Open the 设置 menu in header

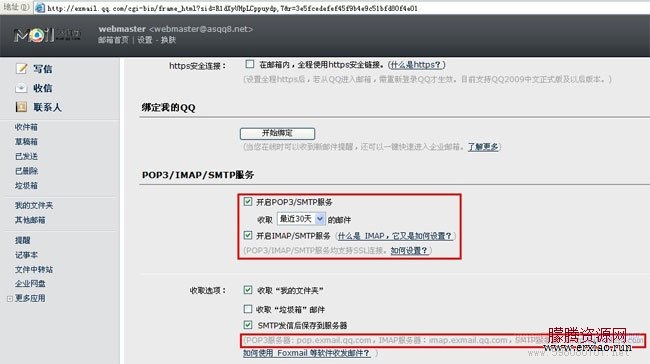point(145,40)
